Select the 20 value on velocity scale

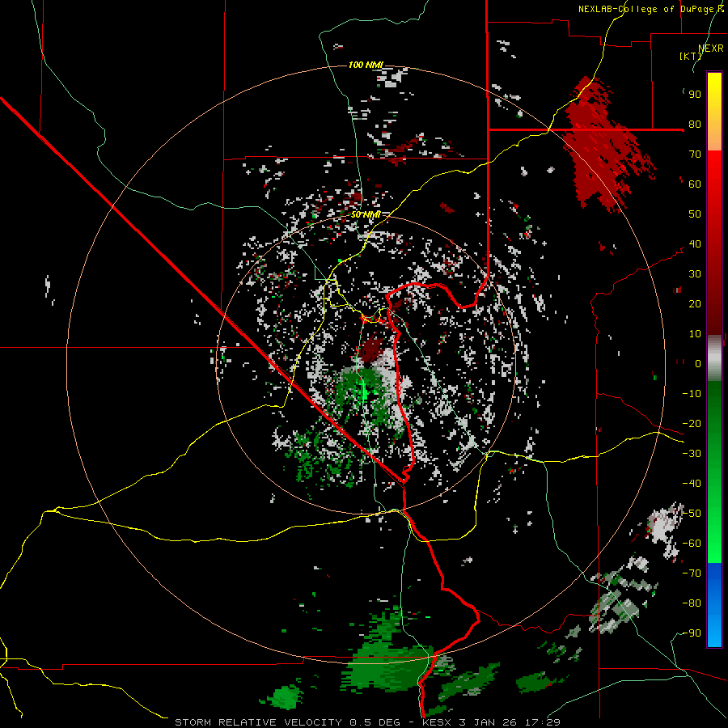pyautogui.click(x=695, y=304)
